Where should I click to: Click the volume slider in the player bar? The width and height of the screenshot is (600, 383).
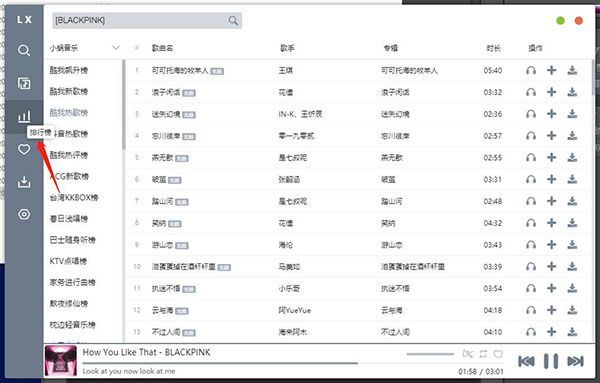[x=430, y=354]
